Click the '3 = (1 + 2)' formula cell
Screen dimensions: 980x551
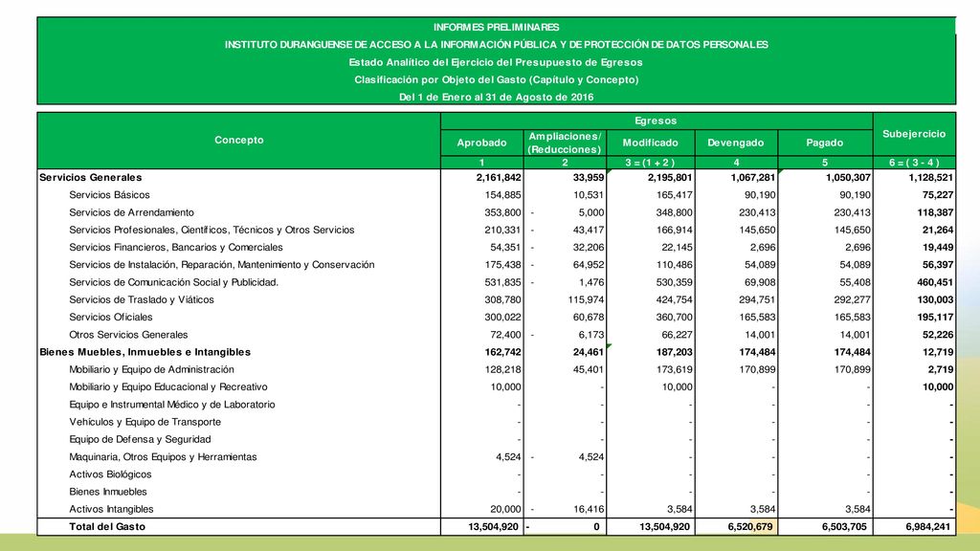coord(650,163)
